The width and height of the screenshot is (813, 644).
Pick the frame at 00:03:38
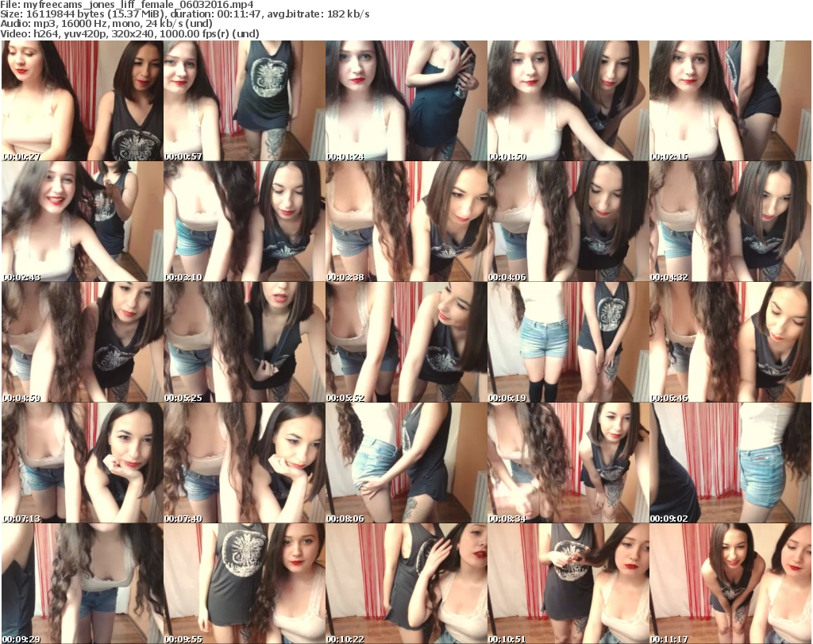(x=406, y=222)
